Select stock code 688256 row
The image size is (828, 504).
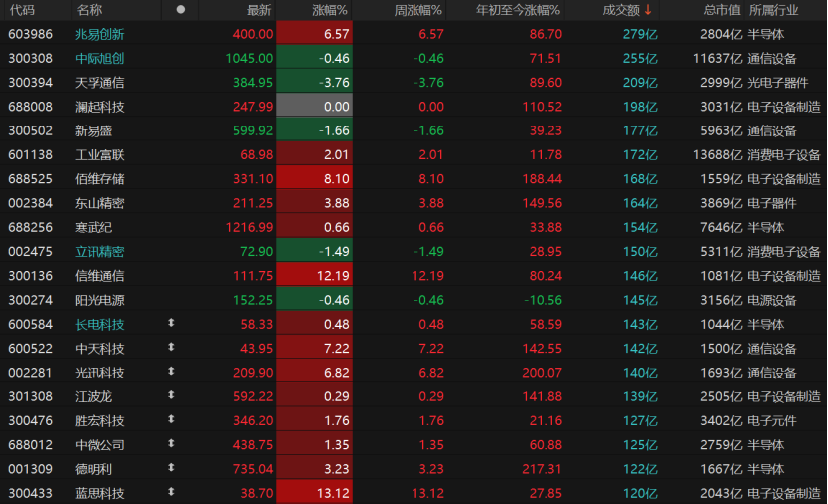click(x=414, y=227)
